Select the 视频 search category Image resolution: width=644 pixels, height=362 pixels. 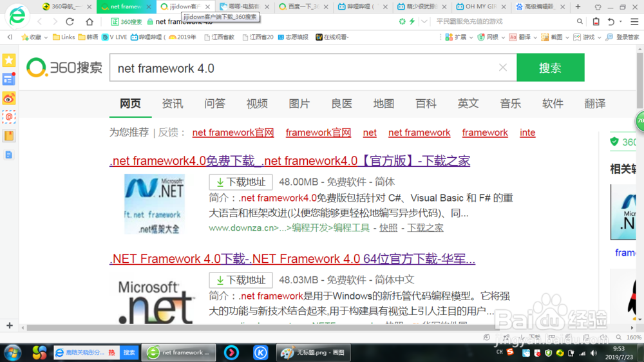[257, 104]
